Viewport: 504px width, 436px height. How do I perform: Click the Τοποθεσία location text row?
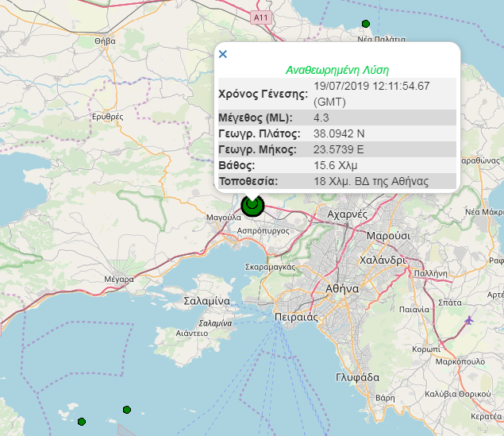(x=337, y=181)
